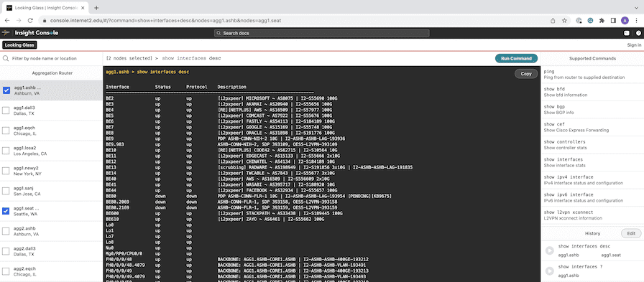This screenshot has width=644, height=282.
Task: Share this page from the address bar
Action: tap(553, 20)
